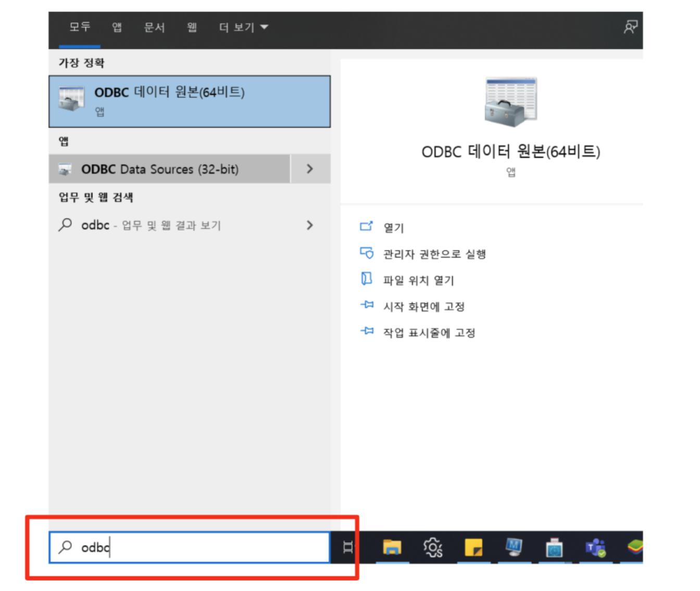Open the 더 보기 dropdown filter
The width and height of the screenshot is (700, 591).
coord(243,27)
